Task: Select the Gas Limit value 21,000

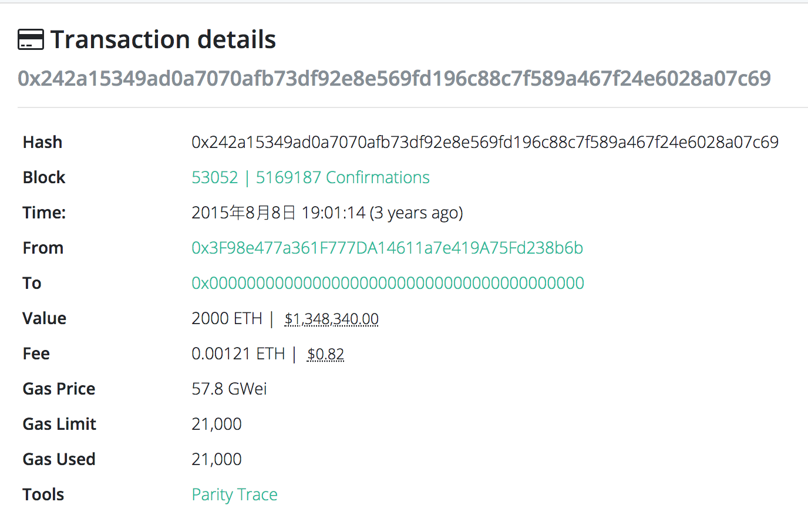Action: [x=216, y=423]
